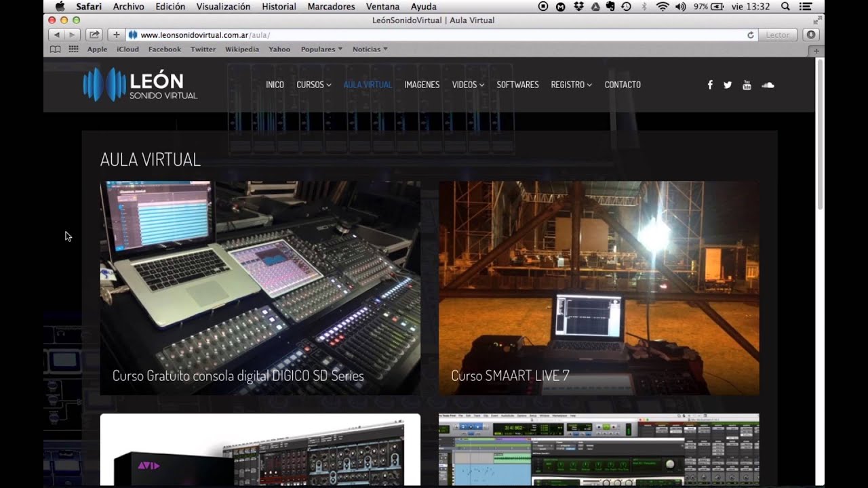The image size is (868, 488).
Task: Open the AULA VIRTUAL nav link
Action: click(x=368, y=85)
